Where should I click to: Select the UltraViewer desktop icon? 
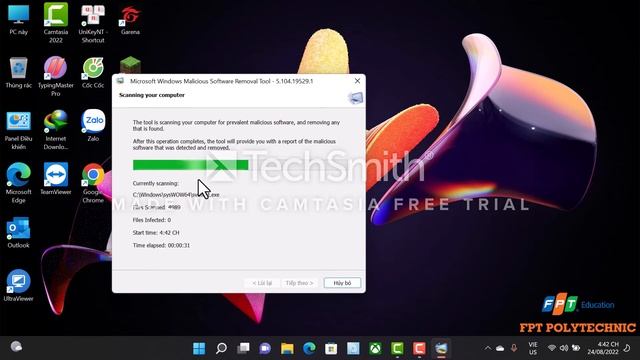pyautogui.click(x=18, y=286)
